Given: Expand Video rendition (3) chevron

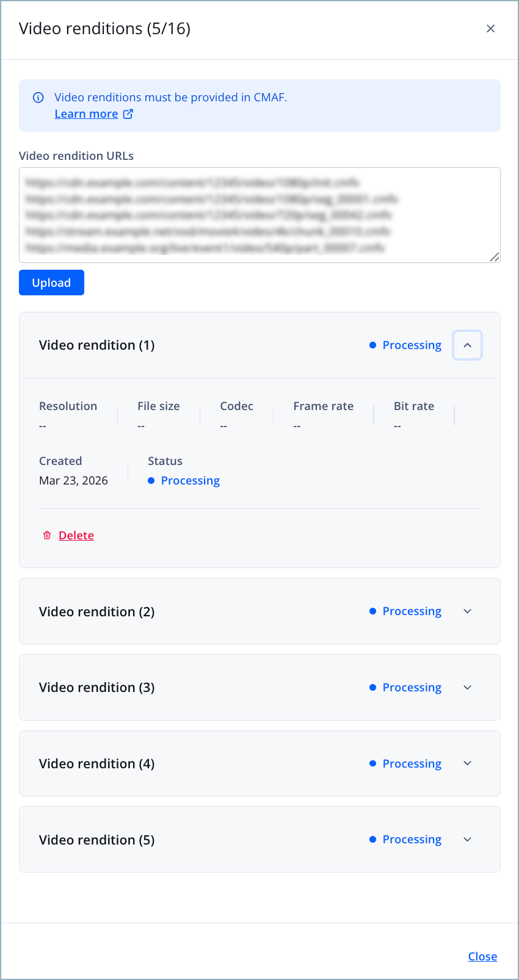Looking at the screenshot, I should tap(468, 688).
